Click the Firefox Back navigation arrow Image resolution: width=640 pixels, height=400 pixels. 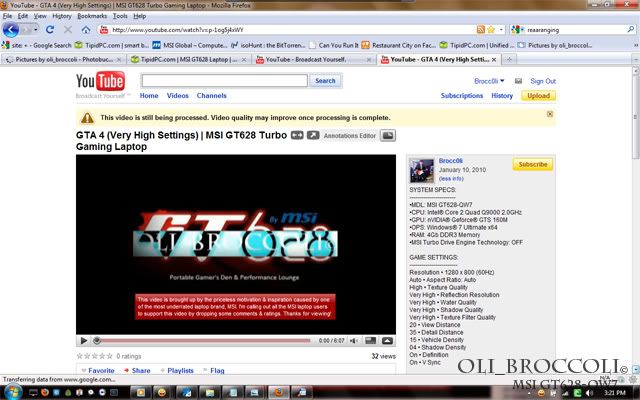[x=11, y=30]
